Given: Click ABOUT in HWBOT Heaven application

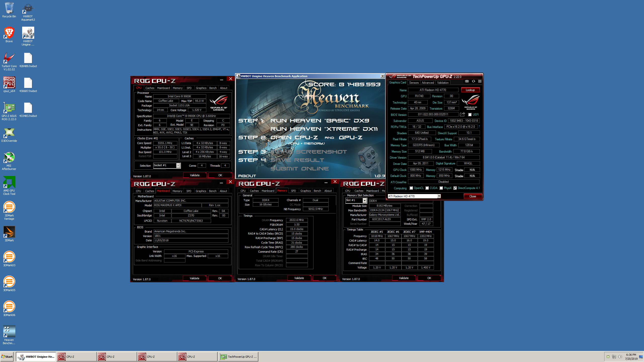Looking at the screenshot, I should tap(247, 176).
